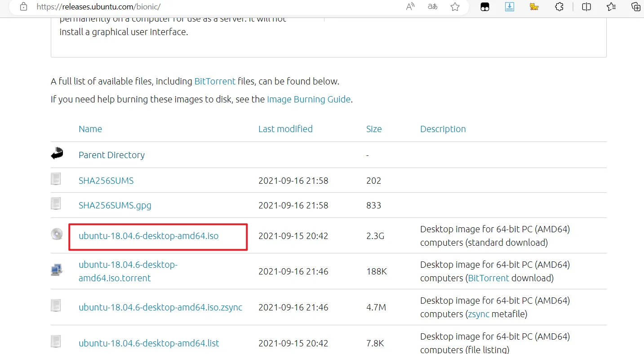Toggle the split screen icon

click(586, 7)
